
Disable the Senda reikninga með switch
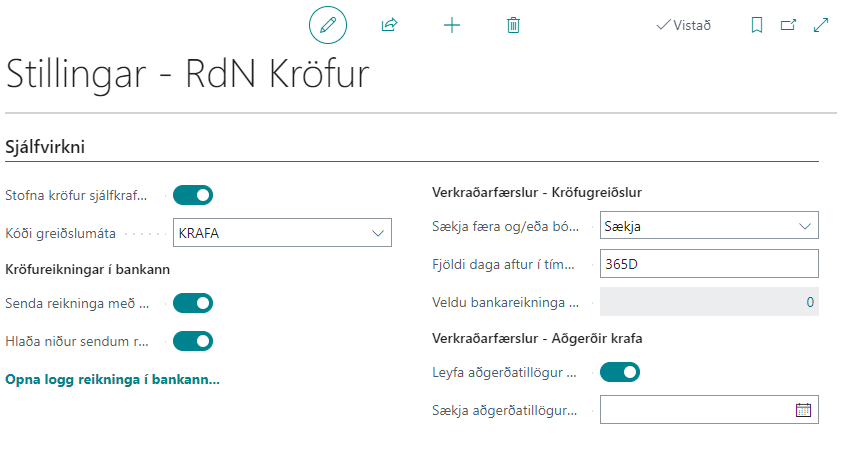193,303
